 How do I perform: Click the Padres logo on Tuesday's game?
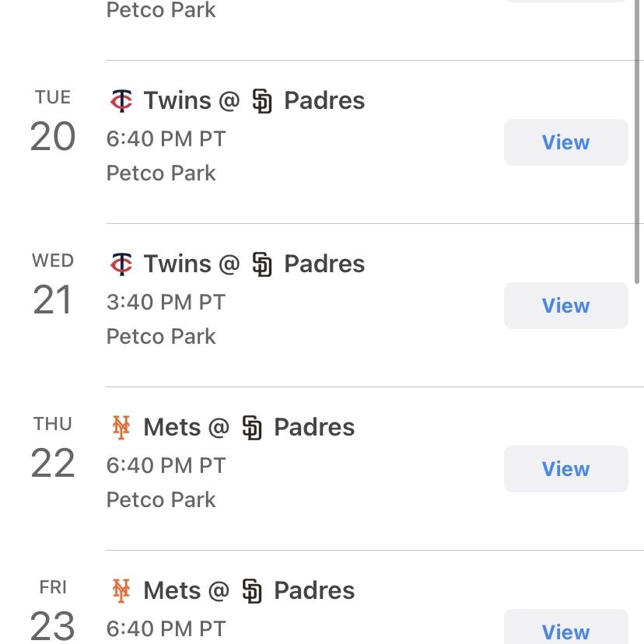pos(262,100)
